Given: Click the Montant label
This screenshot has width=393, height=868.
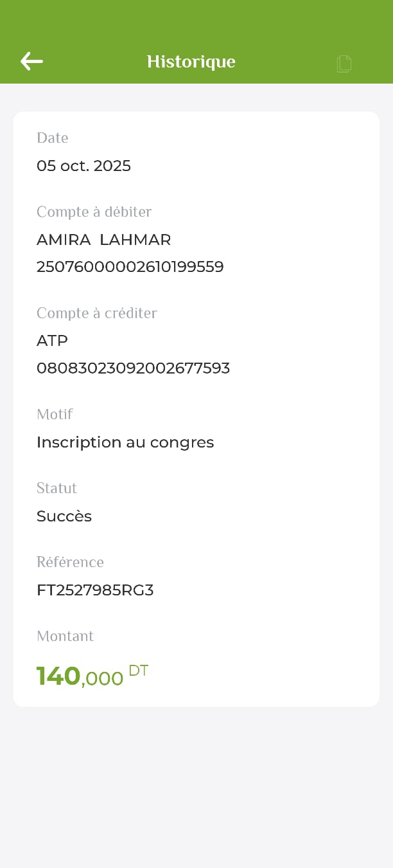Looking at the screenshot, I should 65,636.
